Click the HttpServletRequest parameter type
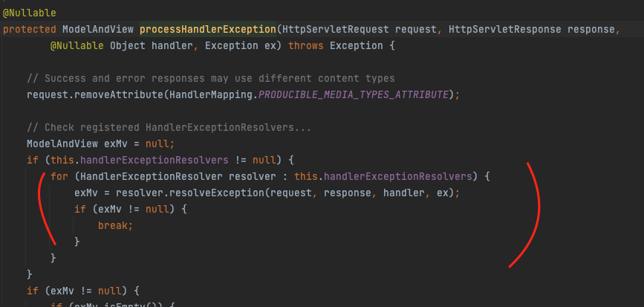 336,30
